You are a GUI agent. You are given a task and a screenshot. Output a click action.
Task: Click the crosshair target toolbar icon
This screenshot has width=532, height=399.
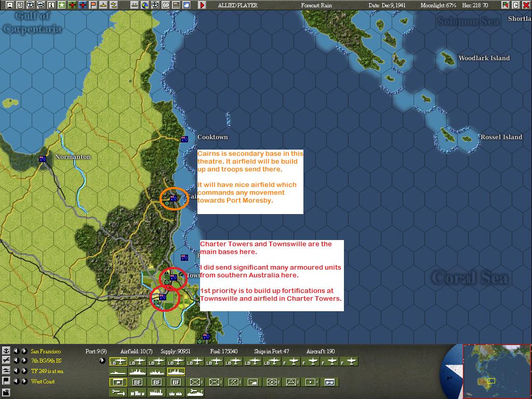(155, 5)
